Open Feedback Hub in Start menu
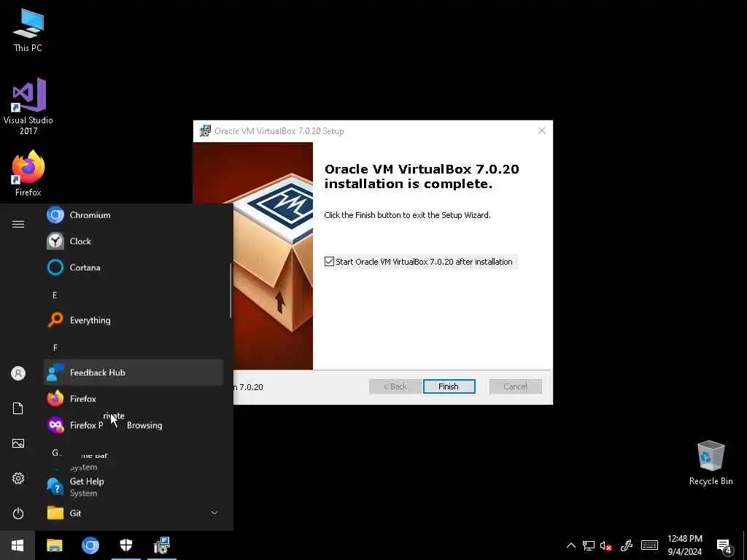 pyautogui.click(x=133, y=373)
